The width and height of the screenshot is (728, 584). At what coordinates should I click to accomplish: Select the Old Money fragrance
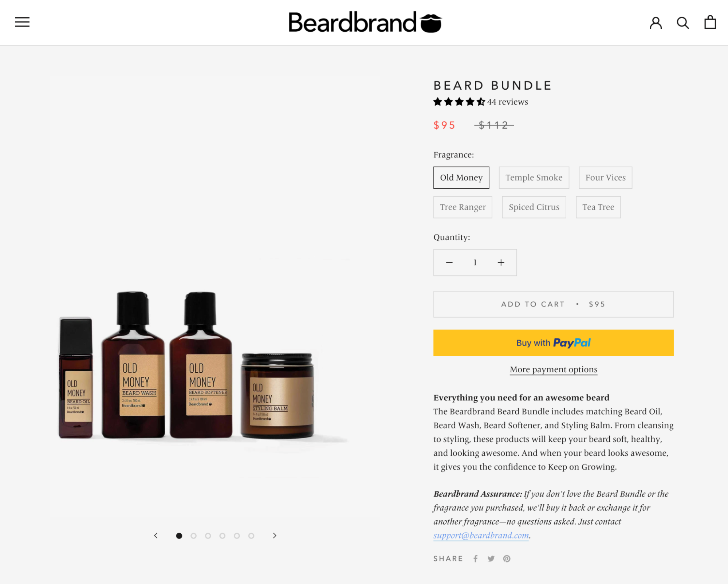point(461,177)
